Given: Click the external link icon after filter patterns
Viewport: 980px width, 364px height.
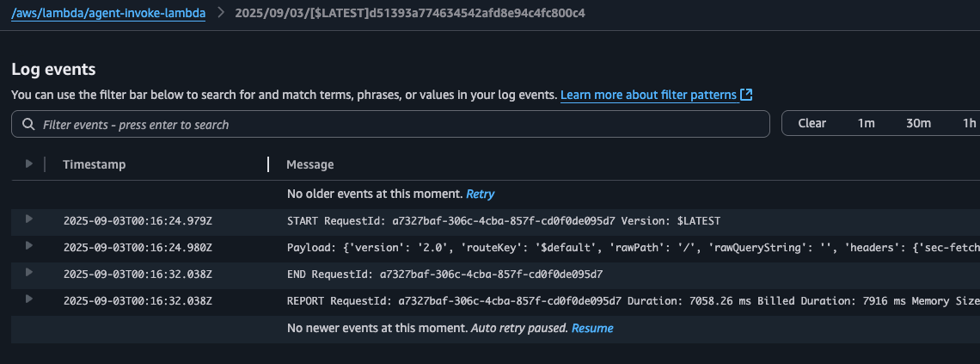Looking at the screenshot, I should coord(745,95).
